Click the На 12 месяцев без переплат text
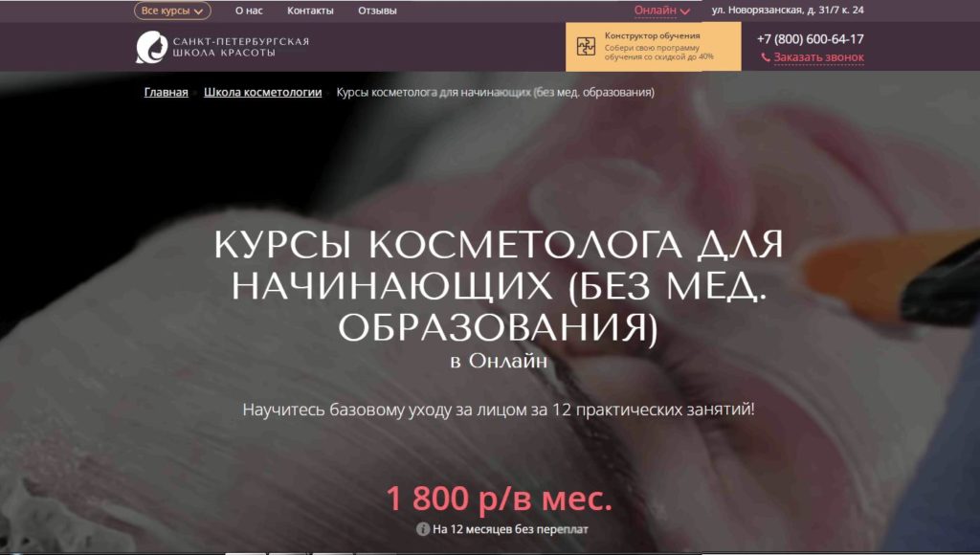 coord(510,528)
